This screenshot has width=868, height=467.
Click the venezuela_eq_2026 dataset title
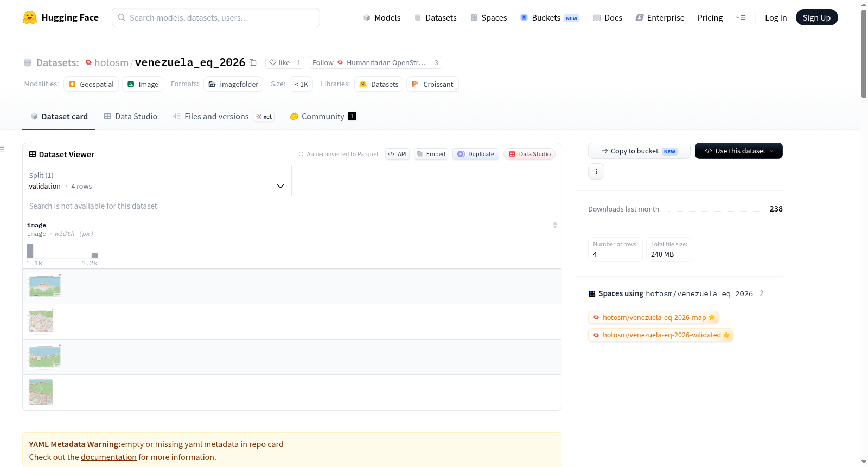point(190,62)
